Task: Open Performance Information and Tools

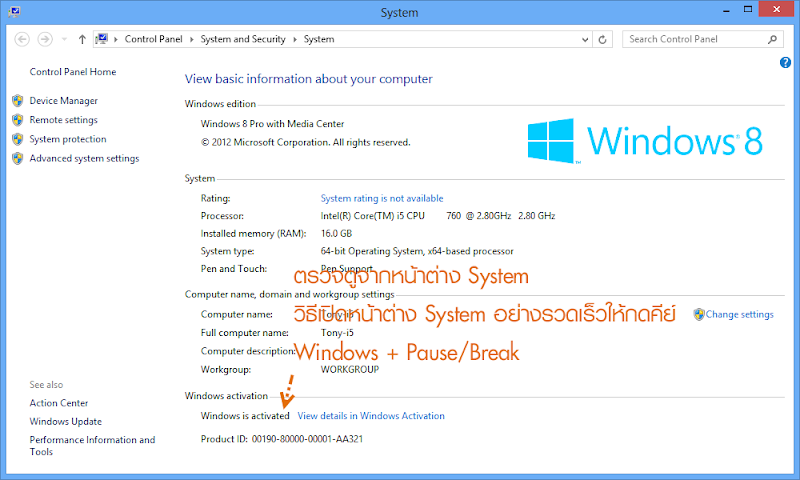Action: click(x=92, y=445)
